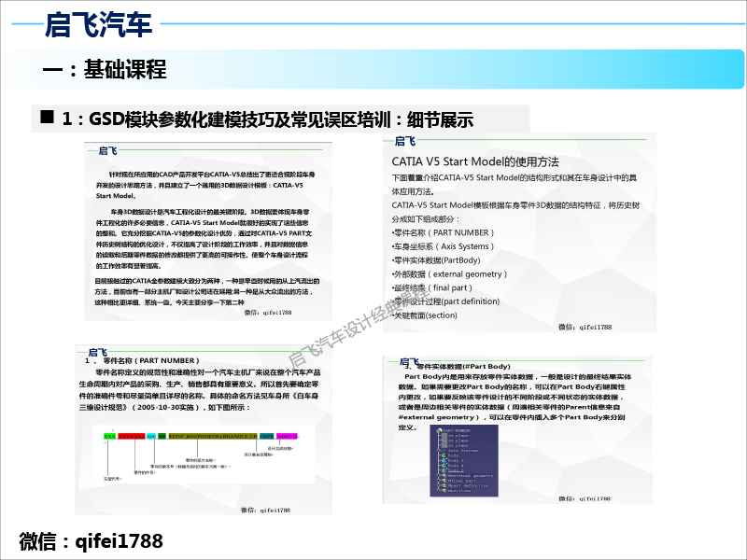This screenshot has width=747, height=560.
Task: Click the CATIA specification tree screenshot
Action: point(464,460)
